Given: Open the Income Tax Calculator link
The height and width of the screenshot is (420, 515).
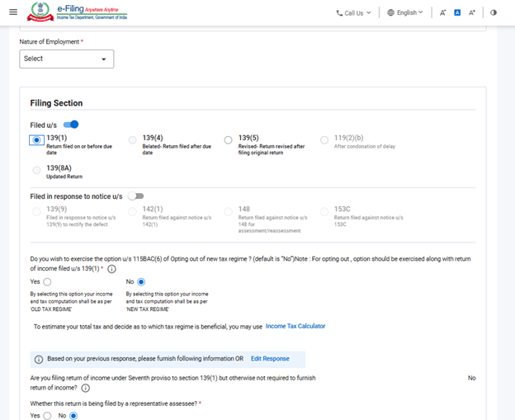Looking at the screenshot, I should 295,326.
